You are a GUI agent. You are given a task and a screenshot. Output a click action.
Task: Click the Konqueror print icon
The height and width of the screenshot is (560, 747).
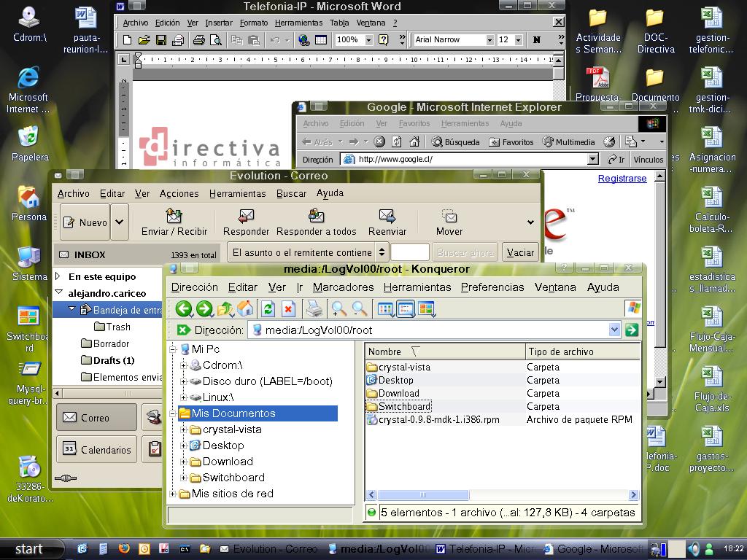pyautogui.click(x=314, y=309)
